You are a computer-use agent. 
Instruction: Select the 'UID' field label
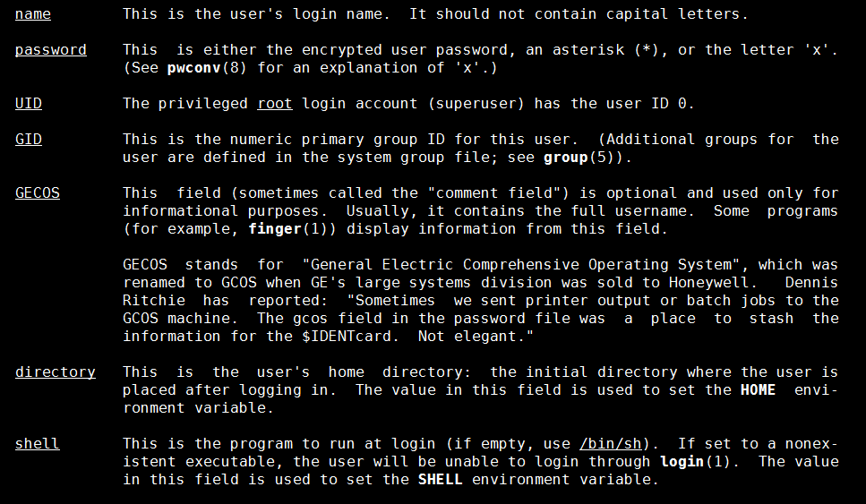(x=28, y=103)
